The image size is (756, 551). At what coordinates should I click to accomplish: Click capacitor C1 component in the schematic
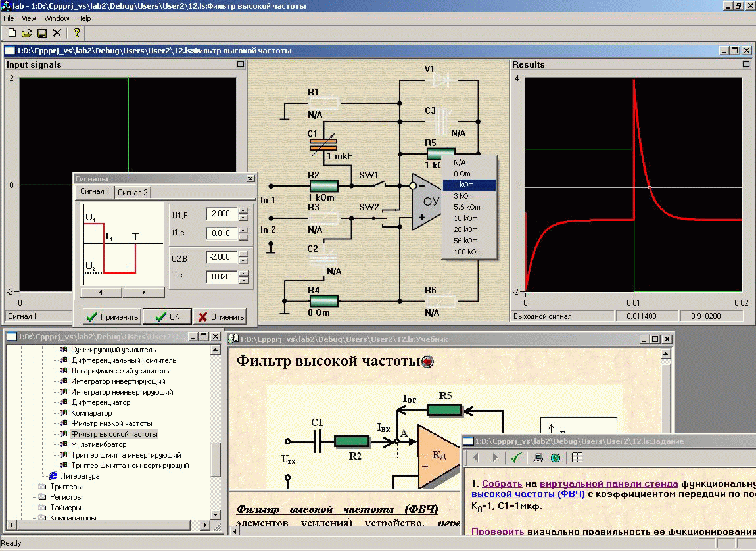point(323,143)
